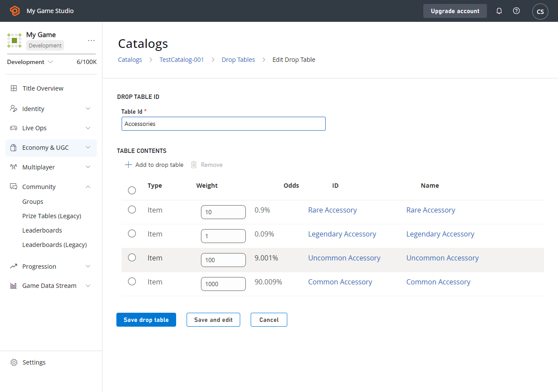The width and height of the screenshot is (558, 392).
Task: Click the Development tag under My Game
Action: coord(45,45)
